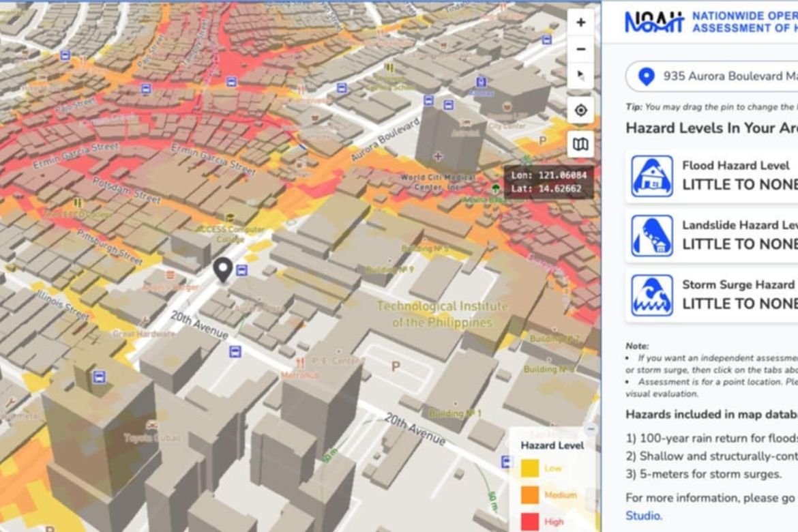
Task: Click the yellow Low hazard swatch
Action: click(530, 469)
